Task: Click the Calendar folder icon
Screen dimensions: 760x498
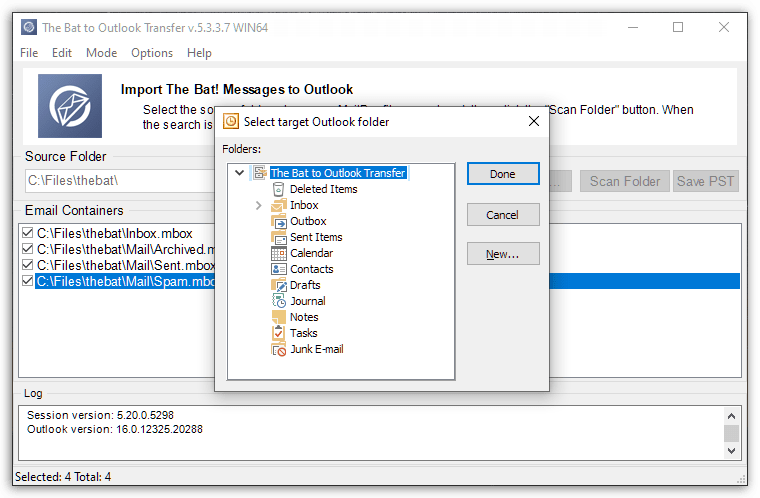Action: 278,253
